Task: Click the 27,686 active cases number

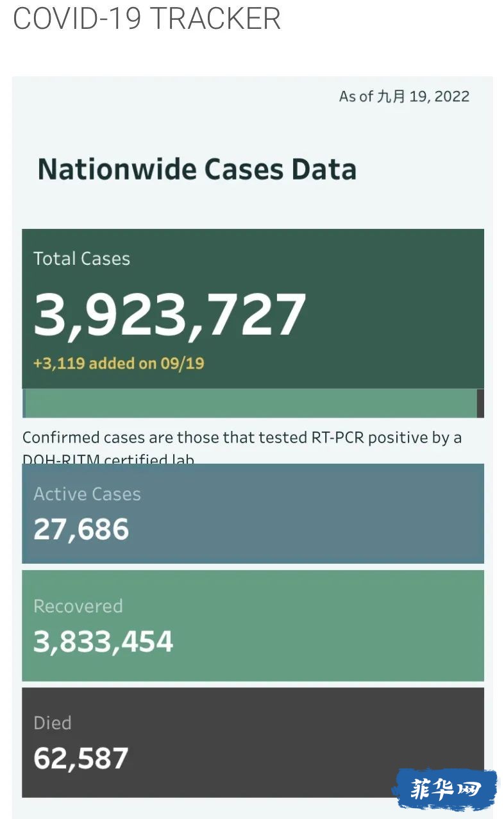Action: click(x=81, y=529)
